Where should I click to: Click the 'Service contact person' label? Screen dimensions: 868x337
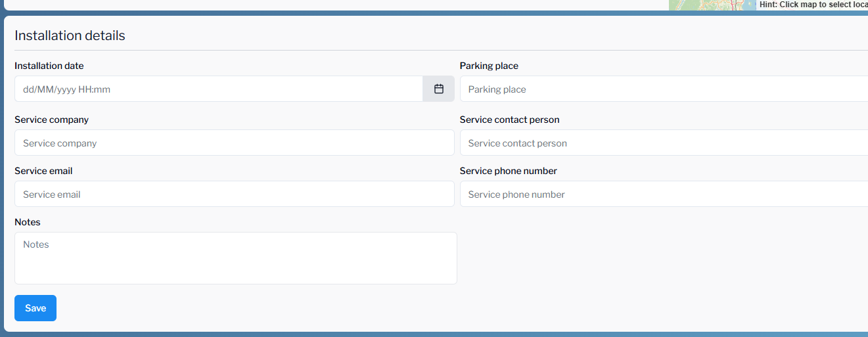click(509, 120)
